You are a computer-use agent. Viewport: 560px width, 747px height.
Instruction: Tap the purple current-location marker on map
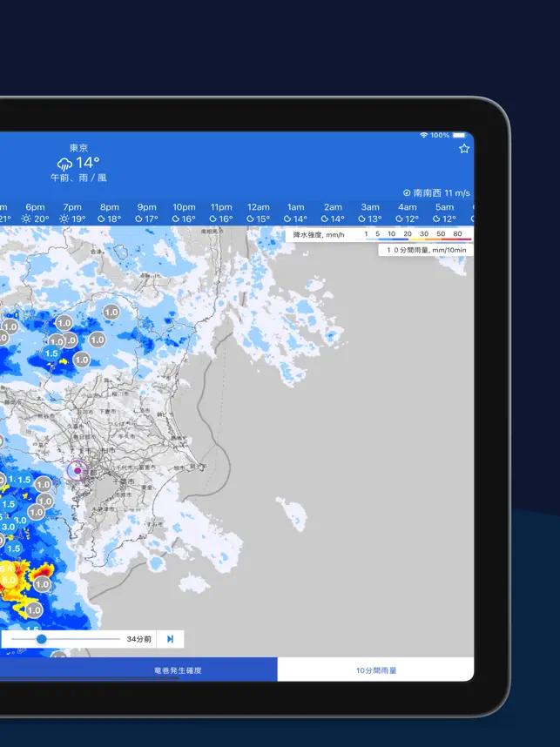(x=78, y=471)
